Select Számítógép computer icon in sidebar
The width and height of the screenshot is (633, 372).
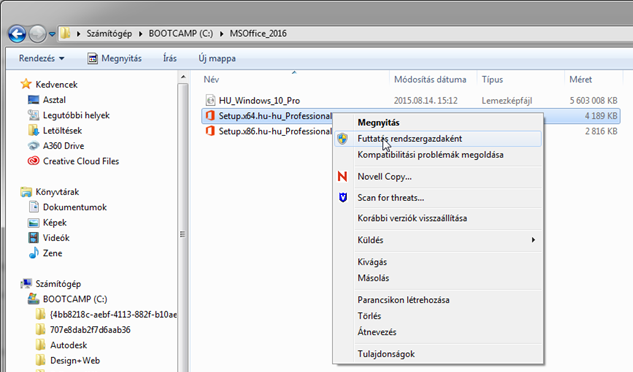pos(26,284)
